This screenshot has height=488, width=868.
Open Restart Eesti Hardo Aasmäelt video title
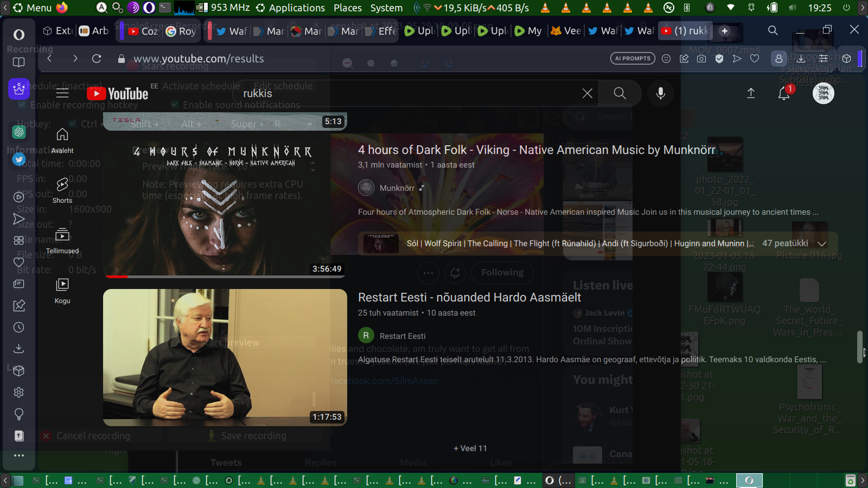(x=469, y=297)
